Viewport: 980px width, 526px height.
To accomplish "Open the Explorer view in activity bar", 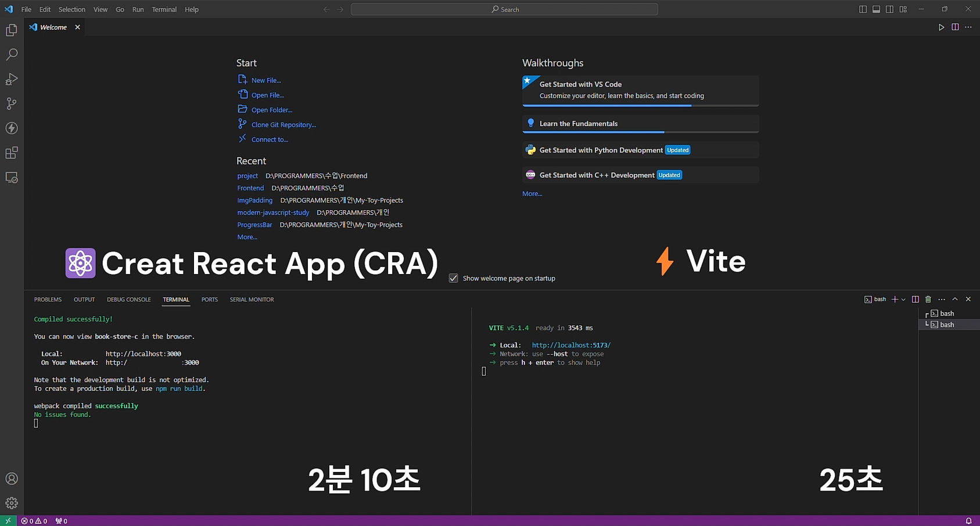I will [12, 30].
